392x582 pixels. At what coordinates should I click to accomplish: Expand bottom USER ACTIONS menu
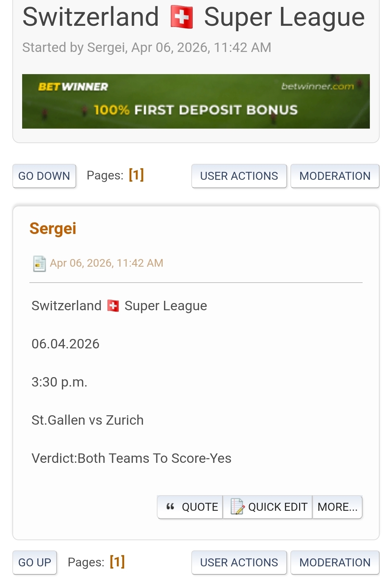pos(239,563)
